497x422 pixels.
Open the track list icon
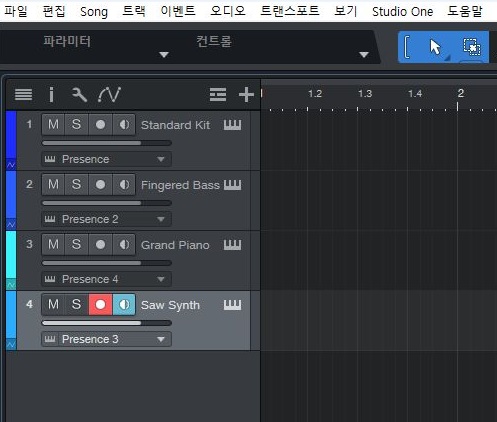(x=23, y=95)
